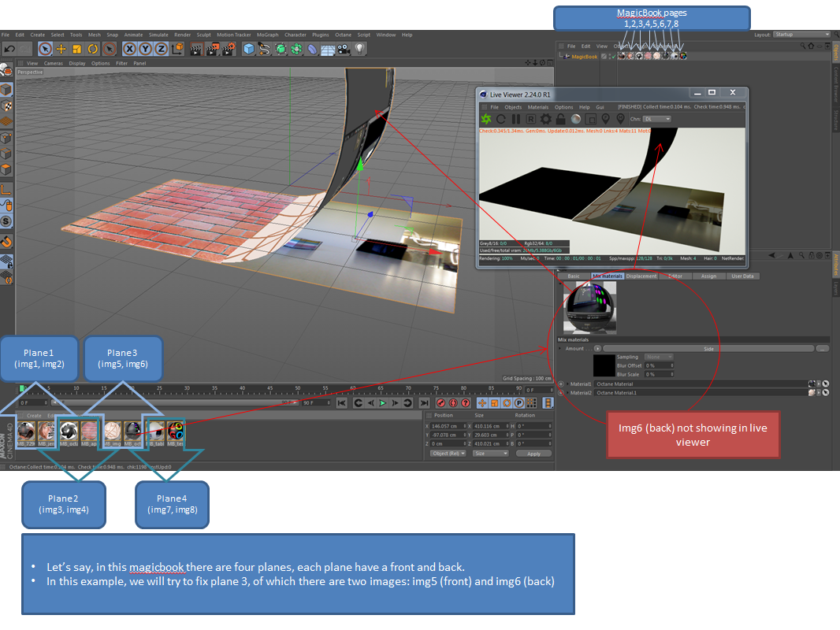The image size is (840, 630).
Task: Restart render in Live Viewer
Action: 501,119
